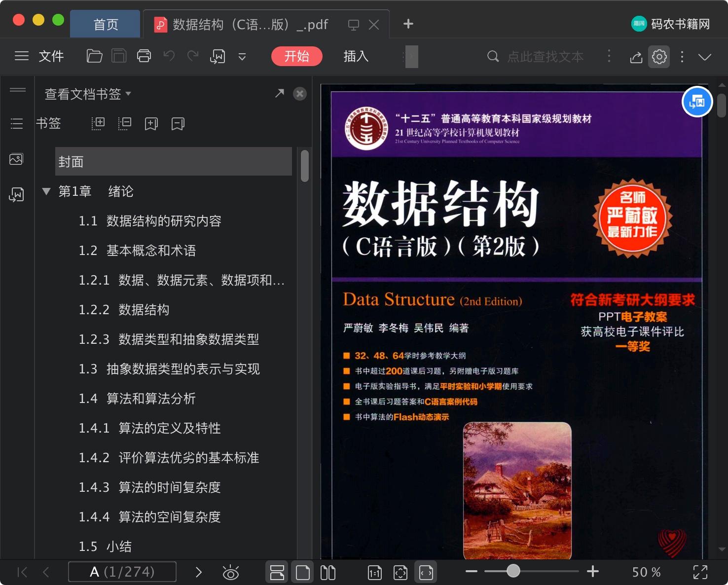Set zoom to actual size 1:1
The image size is (728, 585).
(x=375, y=572)
